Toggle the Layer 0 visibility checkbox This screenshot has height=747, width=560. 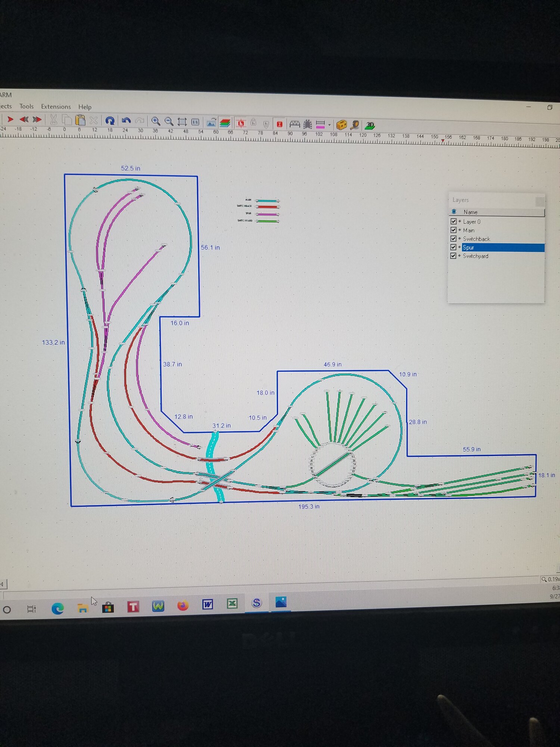(x=454, y=221)
